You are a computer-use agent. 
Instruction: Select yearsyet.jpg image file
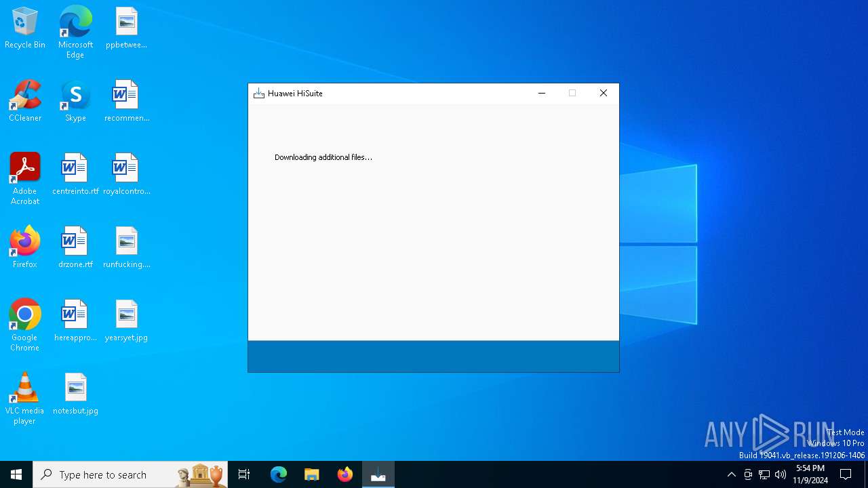(126, 321)
